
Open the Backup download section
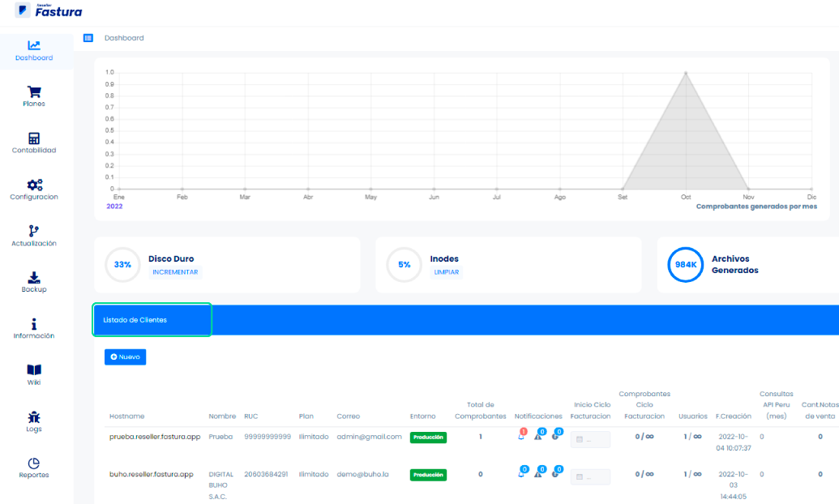[34, 282]
